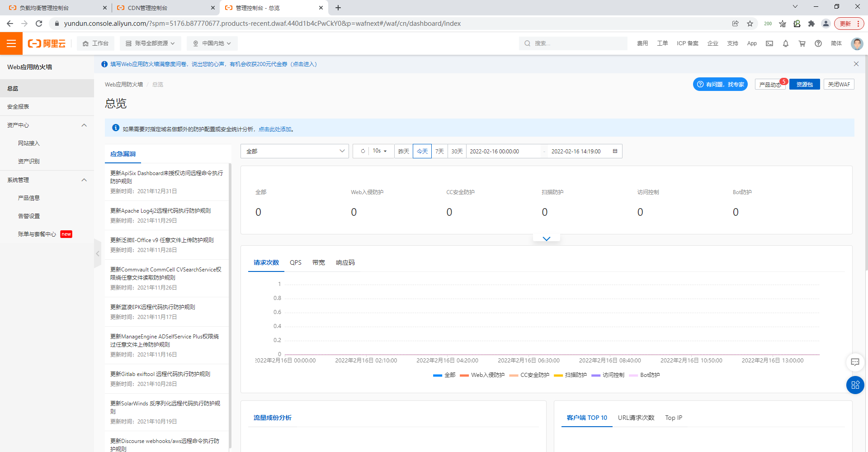
Task: Open the shopping cart icon
Action: (x=802, y=43)
